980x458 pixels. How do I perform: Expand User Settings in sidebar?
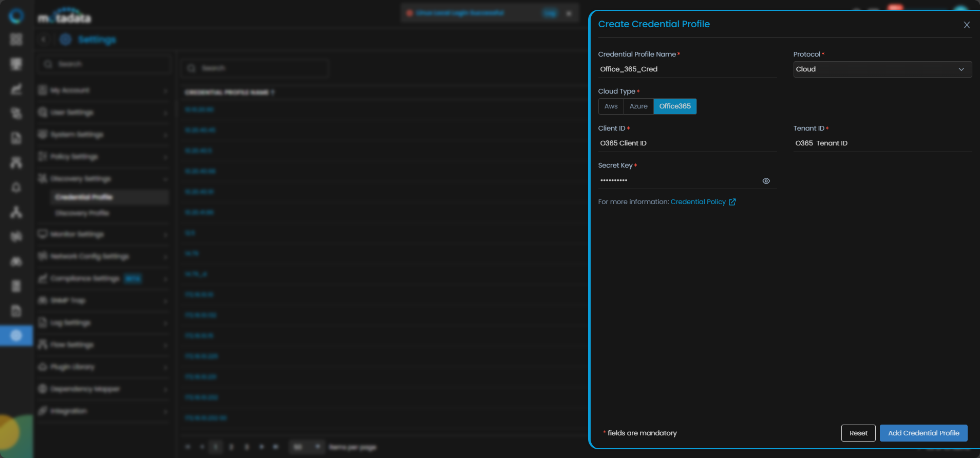(x=103, y=113)
